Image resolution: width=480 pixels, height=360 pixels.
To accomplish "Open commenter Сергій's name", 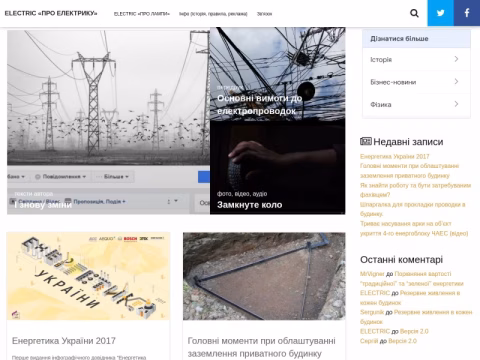I will tap(369, 341).
